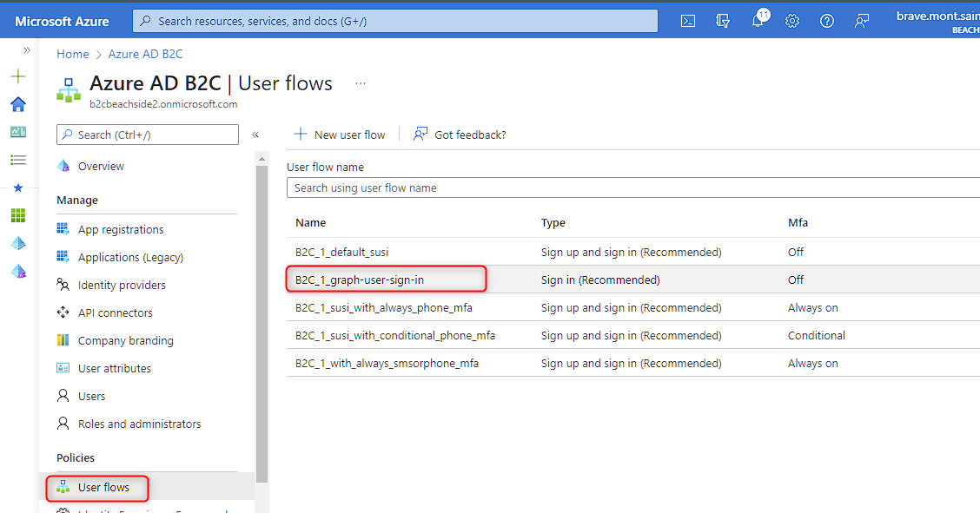Open Applications (Legacy) menu item
Viewport: 980px width, 513px height.
(130, 257)
